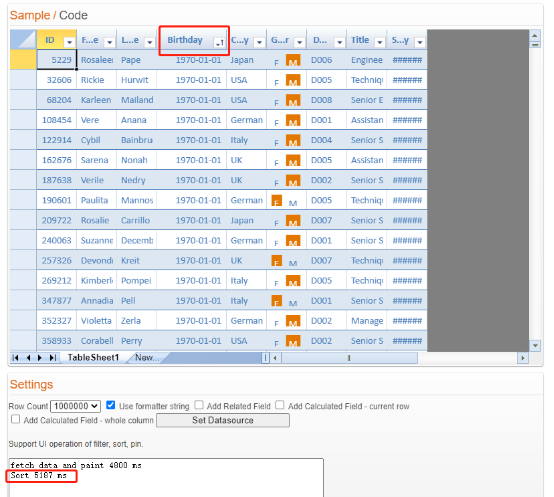
Task: Click the Set Datasource button
Action: 223,420
